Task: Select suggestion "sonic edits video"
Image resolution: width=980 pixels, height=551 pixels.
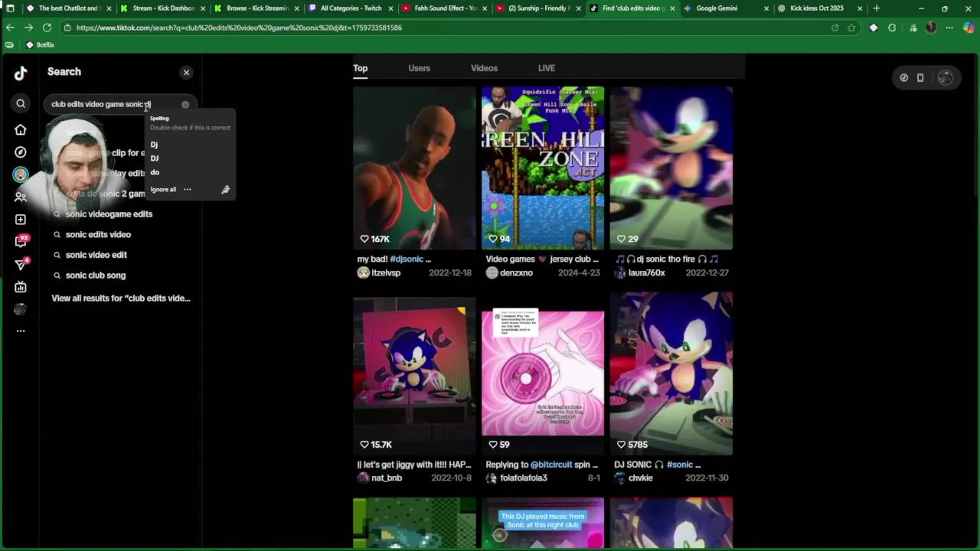Action: (98, 235)
